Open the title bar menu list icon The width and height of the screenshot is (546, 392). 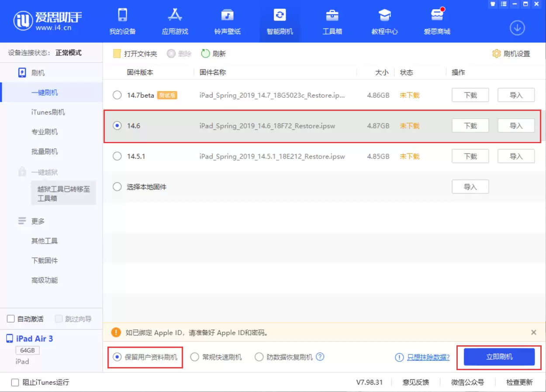(x=504, y=4)
